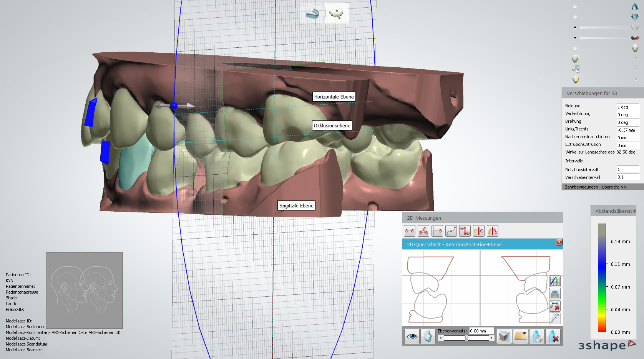The width and height of the screenshot is (644, 359).
Task: Click right arrow of Ebenenversatz scrollbar
Action: [491, 338]
